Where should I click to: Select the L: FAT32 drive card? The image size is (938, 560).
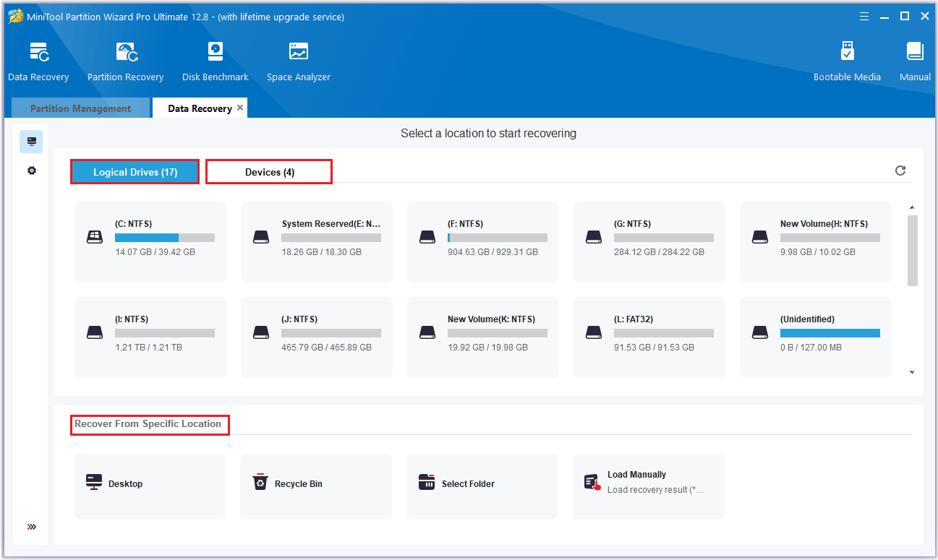click(649, 337)
